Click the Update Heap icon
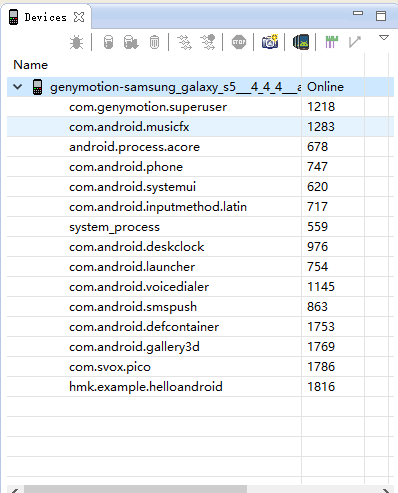Image resolution: width=398 pixels, height=493 pixels. (108, 42)
